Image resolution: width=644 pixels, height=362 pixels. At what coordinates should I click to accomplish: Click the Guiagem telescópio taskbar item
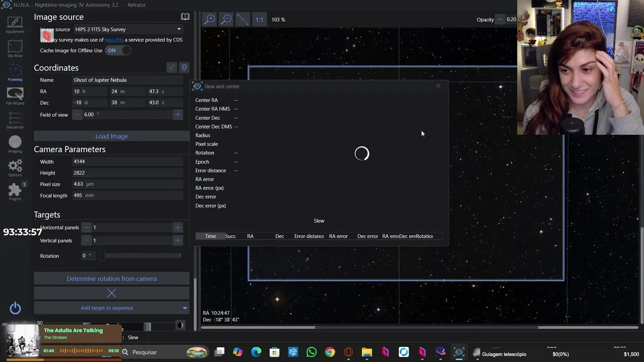point(500,354)
